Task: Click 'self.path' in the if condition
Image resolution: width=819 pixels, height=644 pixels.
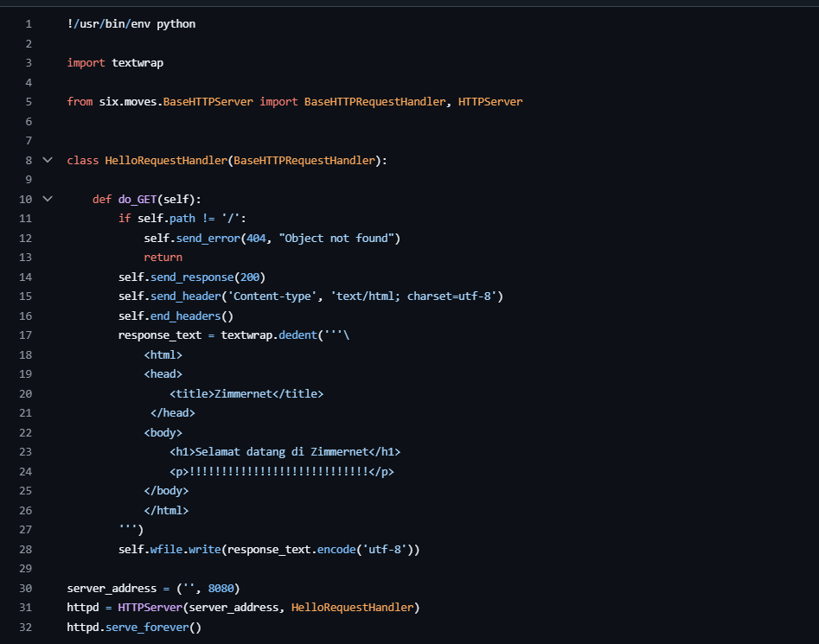Action: click(x=166, y=218)
